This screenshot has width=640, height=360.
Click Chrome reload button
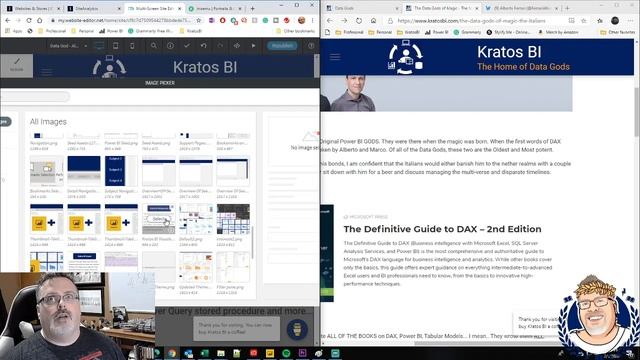click(29, 20)
